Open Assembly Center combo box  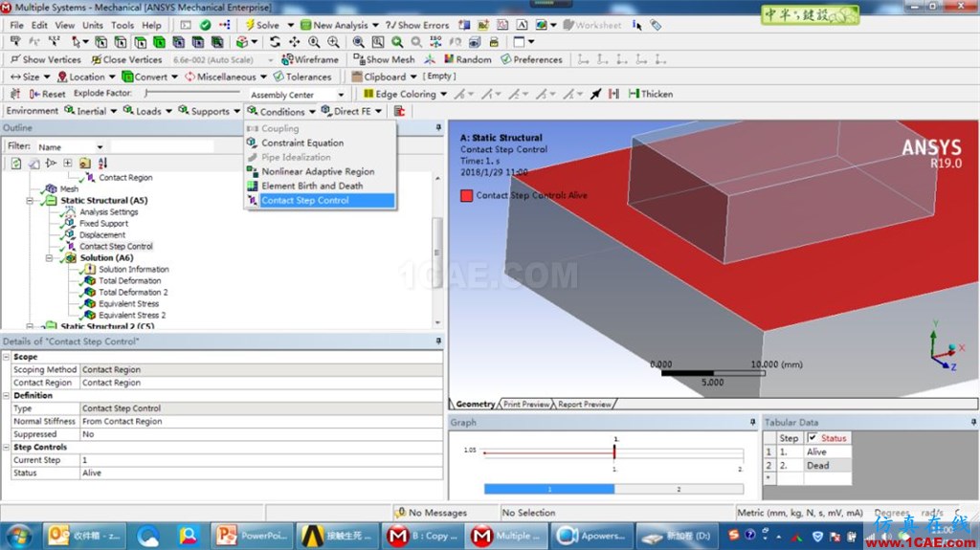[x=297, y=95]
